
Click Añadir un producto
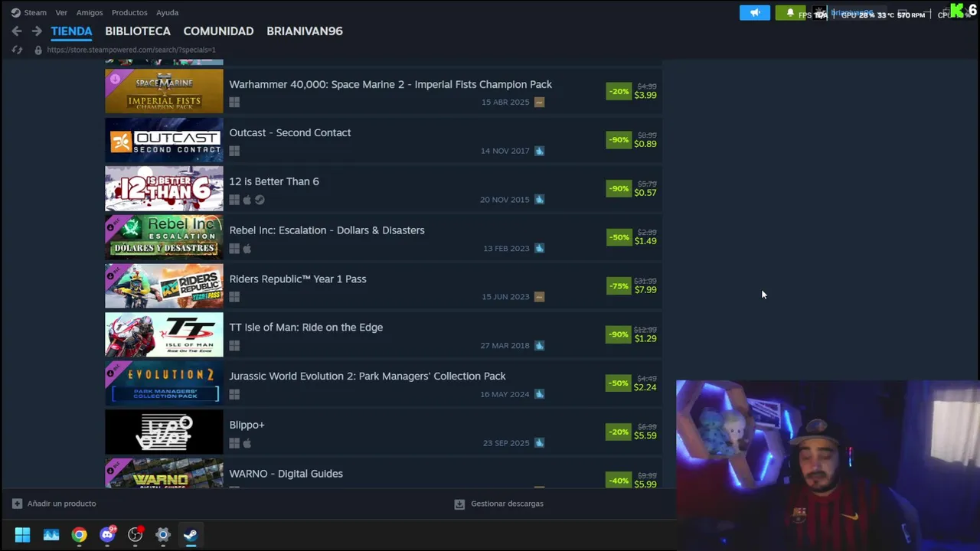point(61,504)
